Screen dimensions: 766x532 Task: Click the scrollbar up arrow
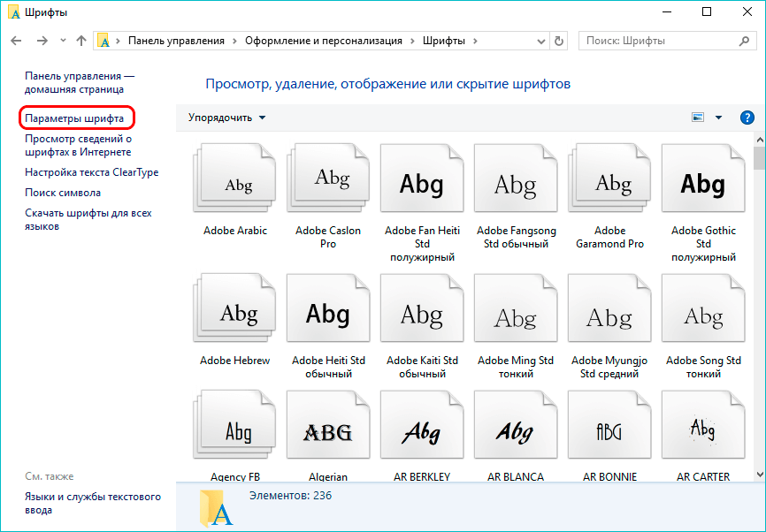pyautogui.click(x=759, y=140)
